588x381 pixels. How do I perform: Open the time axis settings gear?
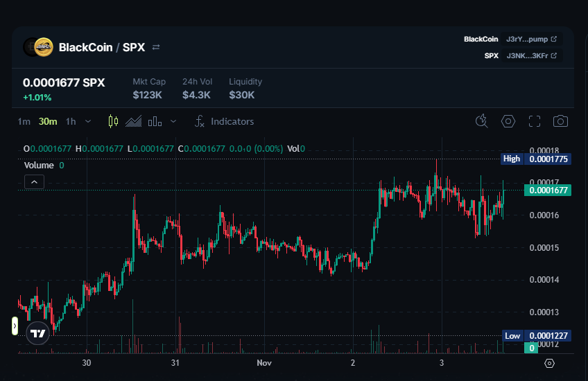(549, 363)
